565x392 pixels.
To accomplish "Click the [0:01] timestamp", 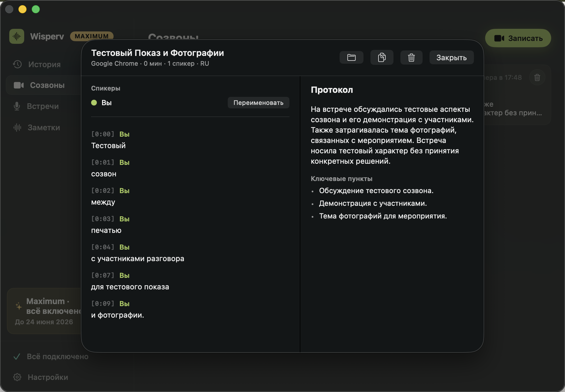I will (103, 162).
